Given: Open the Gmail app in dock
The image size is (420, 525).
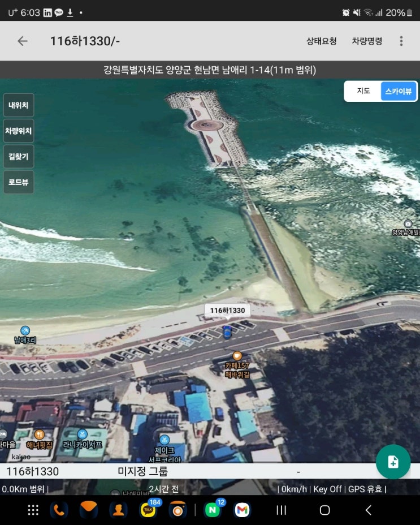Looking at the screenshot, I should (243, 510).
